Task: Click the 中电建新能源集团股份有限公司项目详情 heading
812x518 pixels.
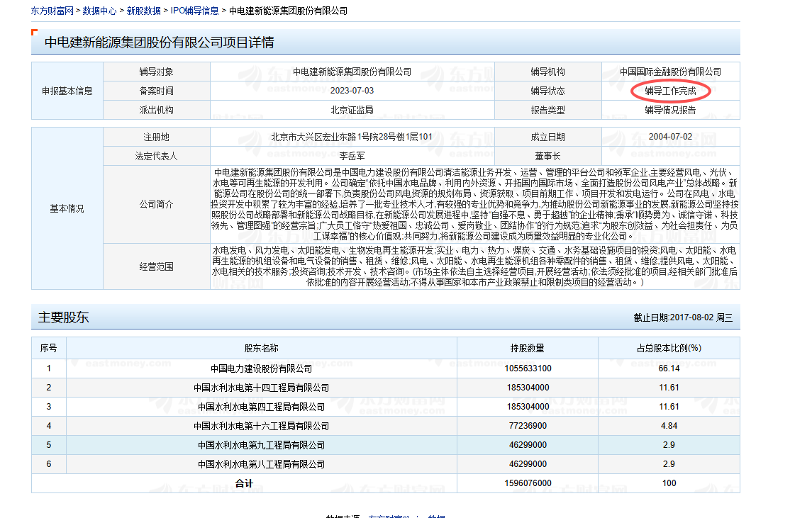Action: (x=160, y=43)
